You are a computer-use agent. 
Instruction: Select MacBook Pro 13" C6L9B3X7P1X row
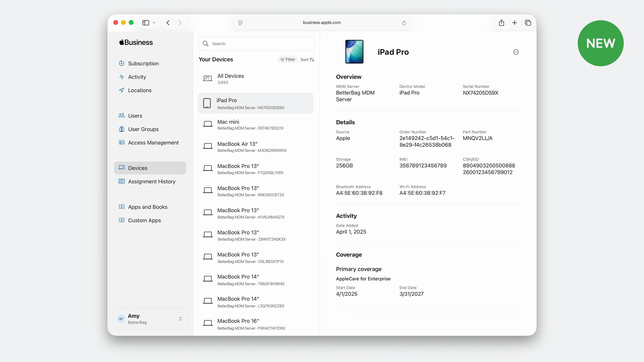click(x=256, y=258)
